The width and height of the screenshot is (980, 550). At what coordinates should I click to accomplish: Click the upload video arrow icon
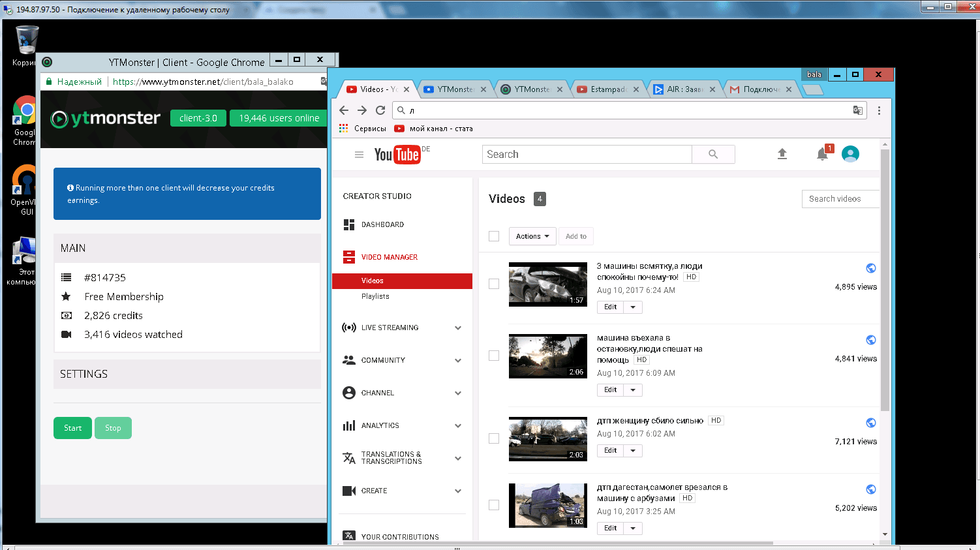pos(782,154)
